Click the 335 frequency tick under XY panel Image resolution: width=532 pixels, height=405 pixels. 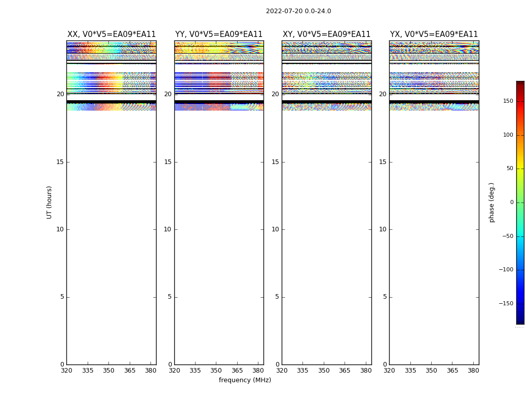[x=302, y=371]
